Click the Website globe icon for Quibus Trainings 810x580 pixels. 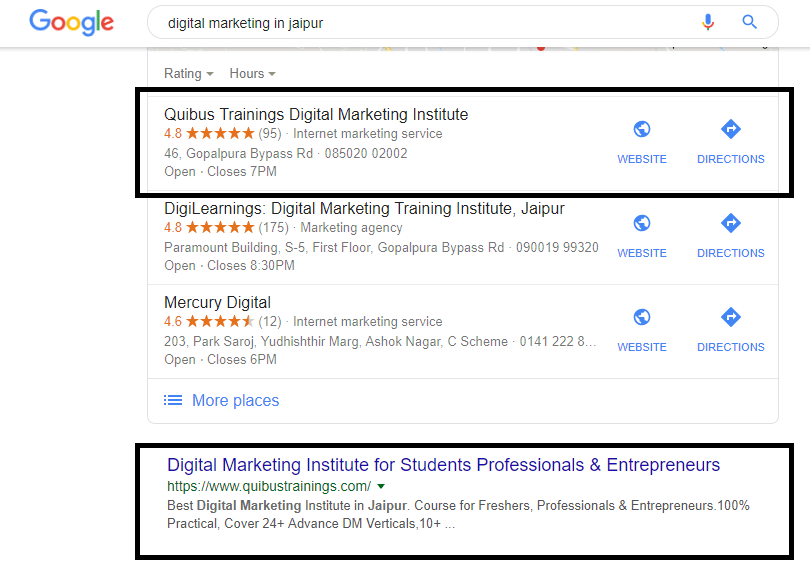(x=641, y=128)
